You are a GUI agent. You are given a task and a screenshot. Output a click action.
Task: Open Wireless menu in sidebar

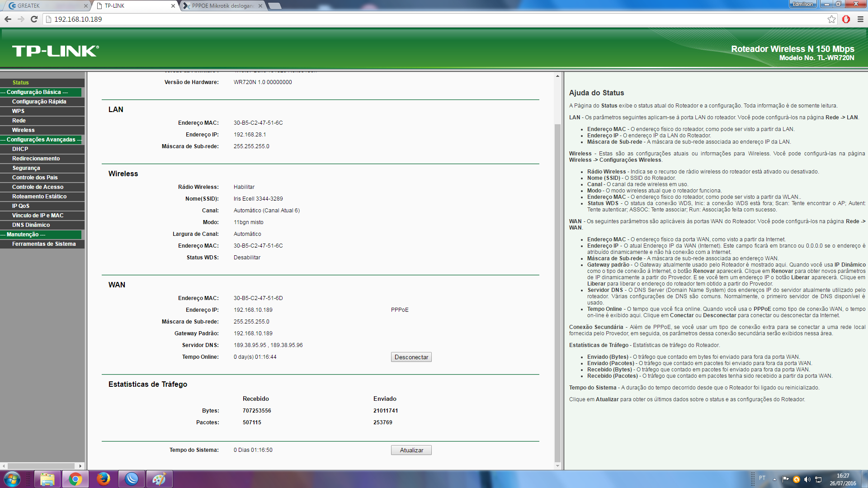(x=23, y=130)
